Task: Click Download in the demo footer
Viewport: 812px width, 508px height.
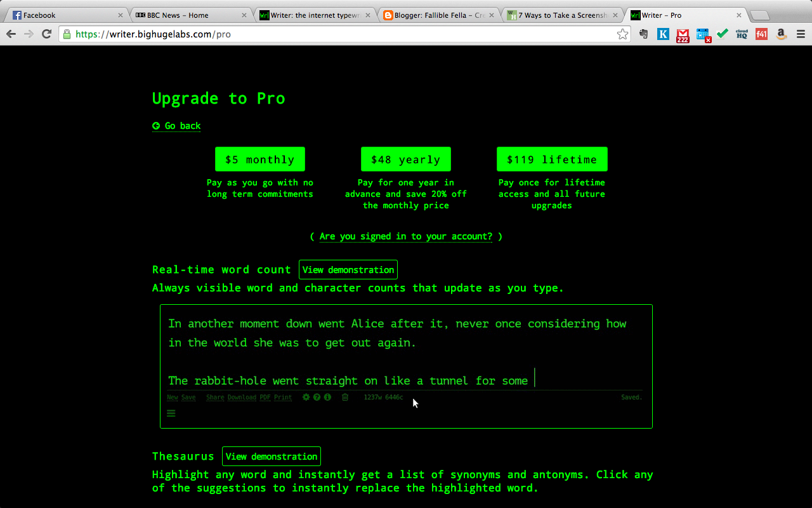Action: coord(242,398)
